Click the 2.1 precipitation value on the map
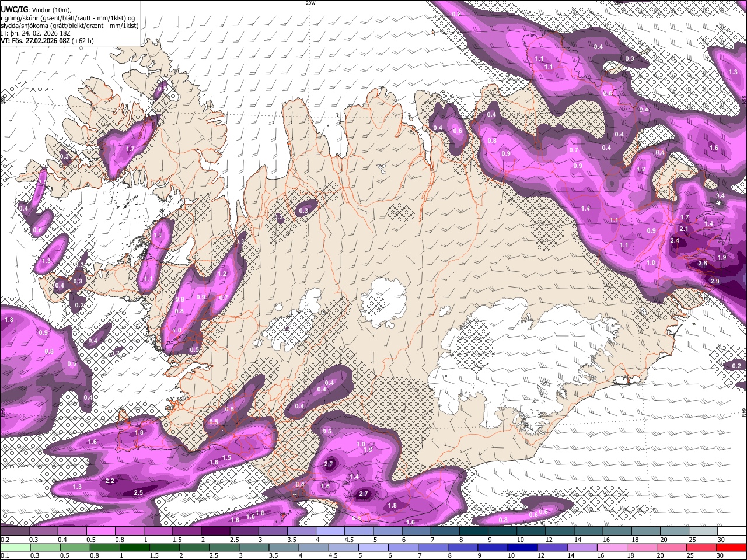Image resolution: width=747 pixels, height=560 pixels. pyautogui.click(x=684, y=229)
